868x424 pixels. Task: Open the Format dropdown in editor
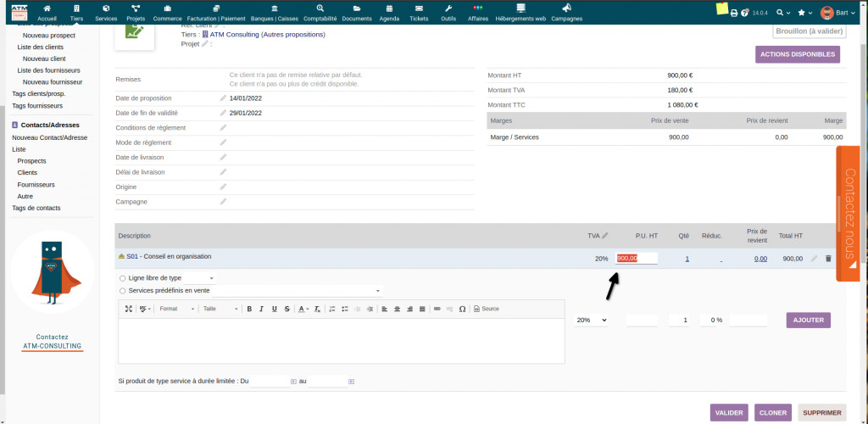pyautogui.click(x=177, y=309)
